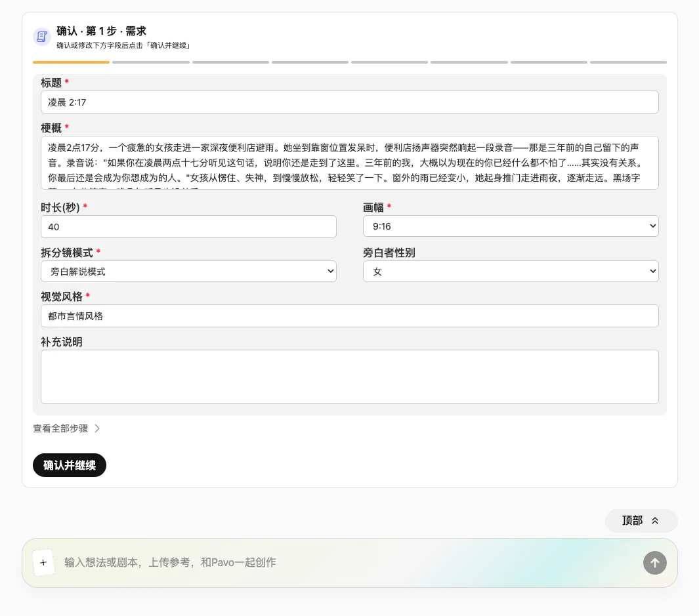This screenshot has width=699, height=616.
Task: Click the first orange progress step segment
Action: pos(71,62)
